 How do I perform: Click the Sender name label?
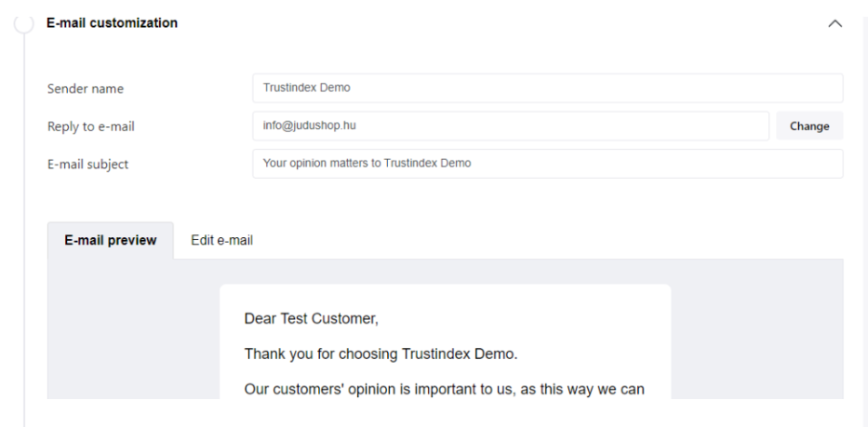point(86,89)
